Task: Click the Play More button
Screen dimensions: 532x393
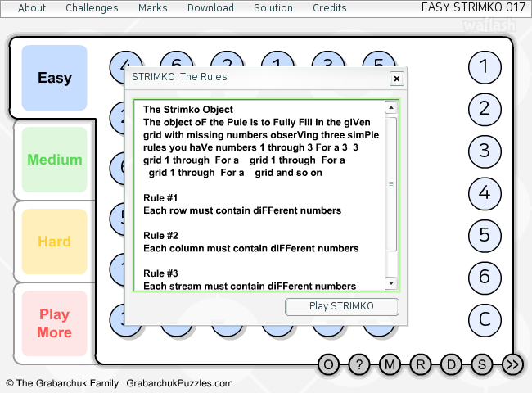Action: pyautogui.click(x=54, y=323)
